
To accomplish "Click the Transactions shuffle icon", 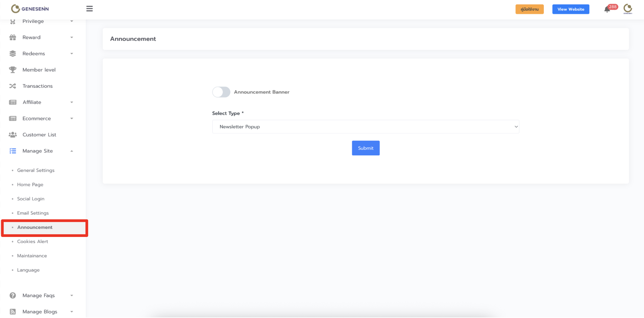I will [x=13, y=86].
